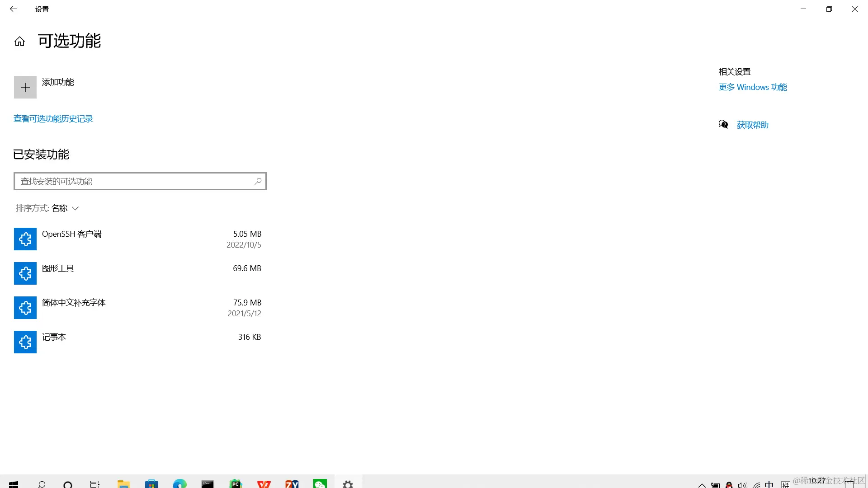The image size is (868, 488).
Task: Click the 获取帮助 link text
Action: [752, 125]
